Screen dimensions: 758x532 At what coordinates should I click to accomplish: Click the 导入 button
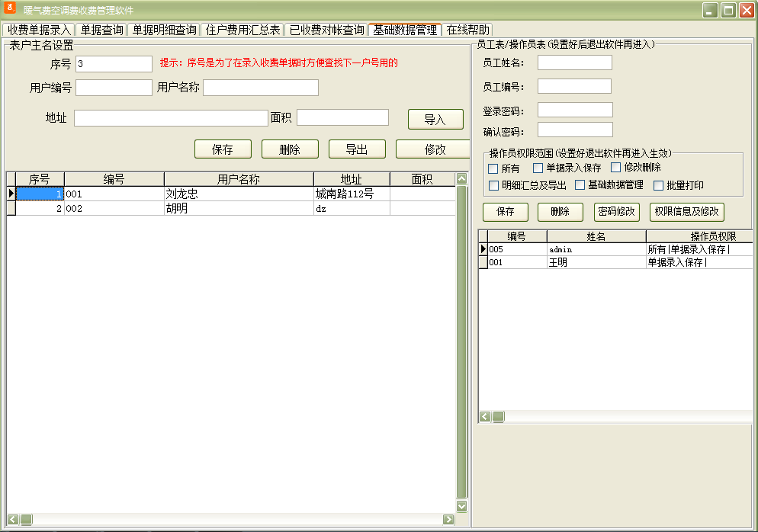(435, 120)
